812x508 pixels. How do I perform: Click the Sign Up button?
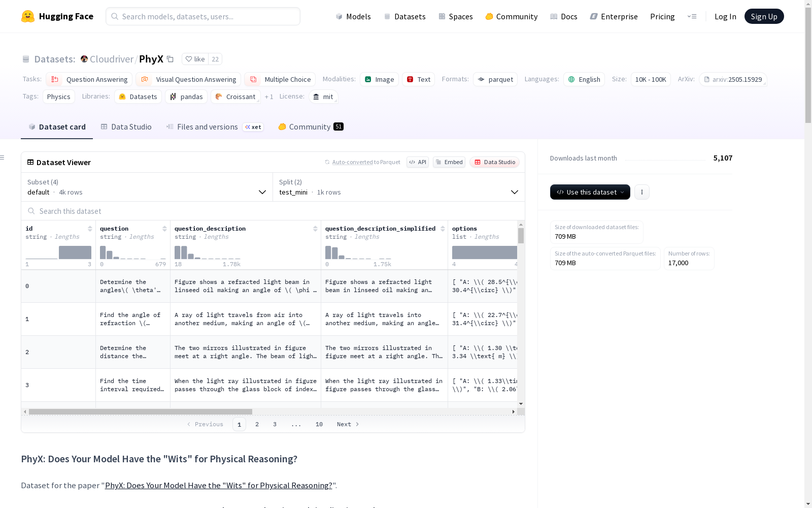[x=764, y=16]
